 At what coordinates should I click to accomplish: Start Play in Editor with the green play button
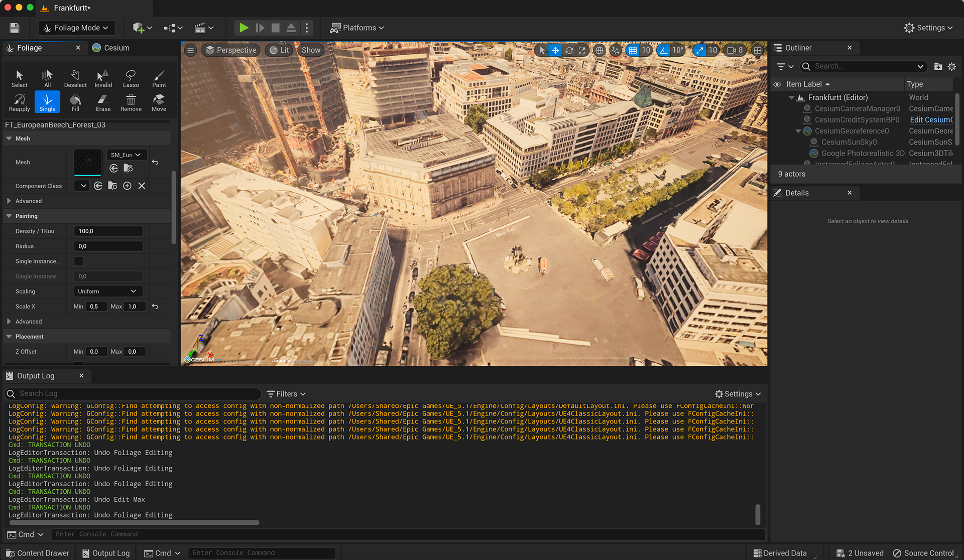(244, 28)
